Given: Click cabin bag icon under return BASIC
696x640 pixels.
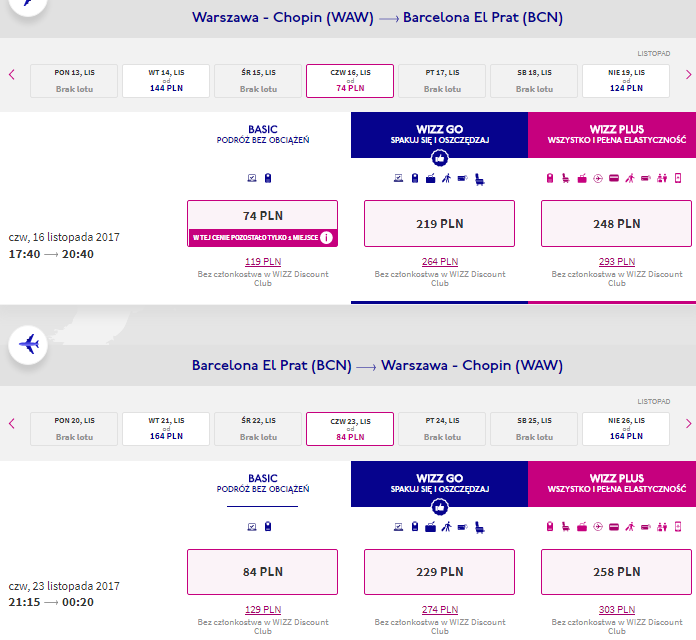Looking at the screenshot, I should (268, 527).
